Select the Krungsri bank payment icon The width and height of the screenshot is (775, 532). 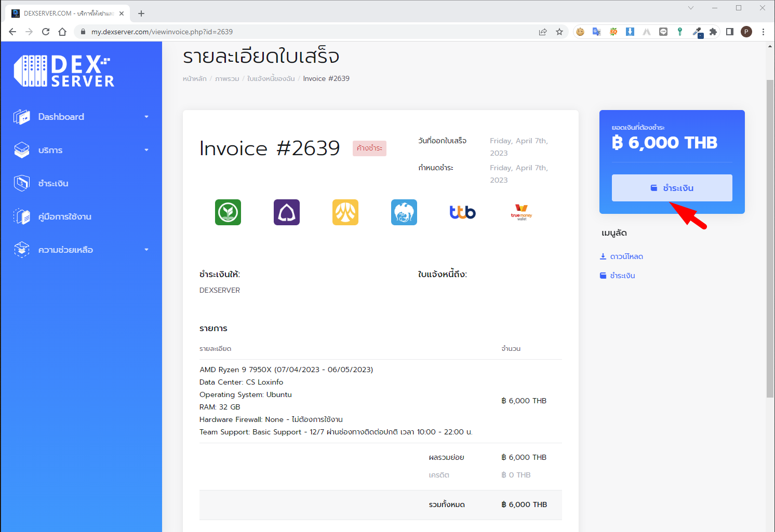point(345,212)
